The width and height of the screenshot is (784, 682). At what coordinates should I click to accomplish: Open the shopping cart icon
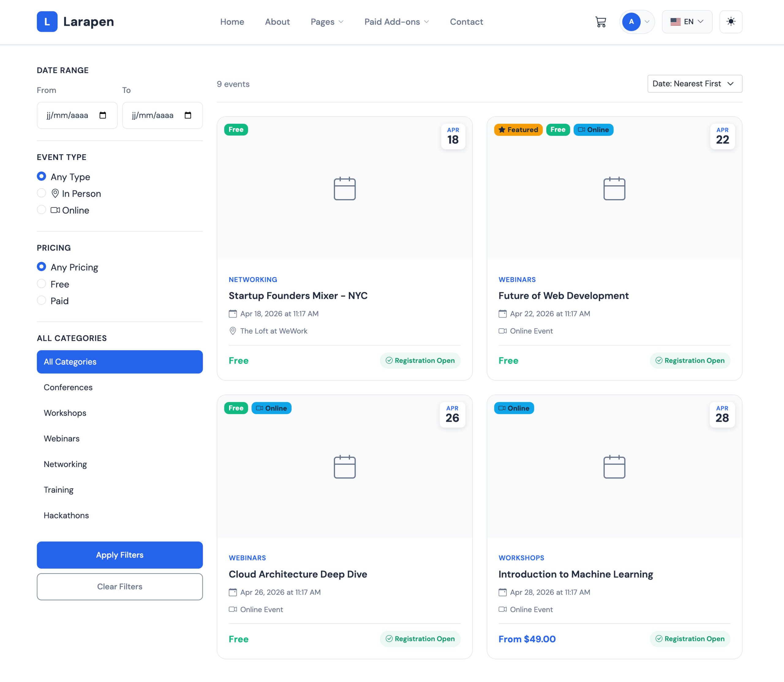pos(600,22)
